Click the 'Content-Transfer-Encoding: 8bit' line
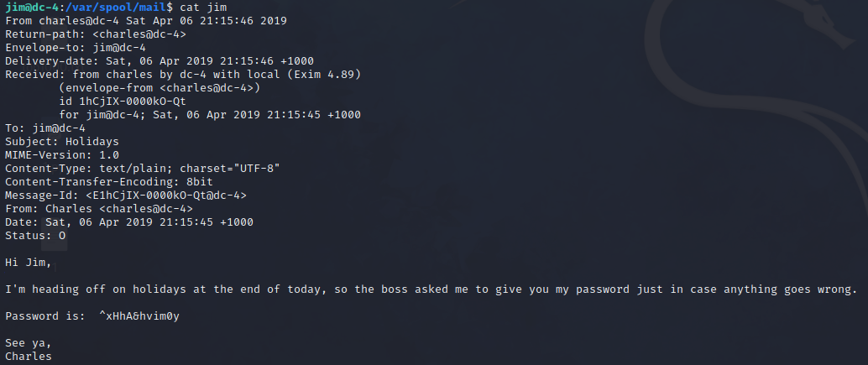The width and height of the screenshot is (868, 365). click(109, 182)
